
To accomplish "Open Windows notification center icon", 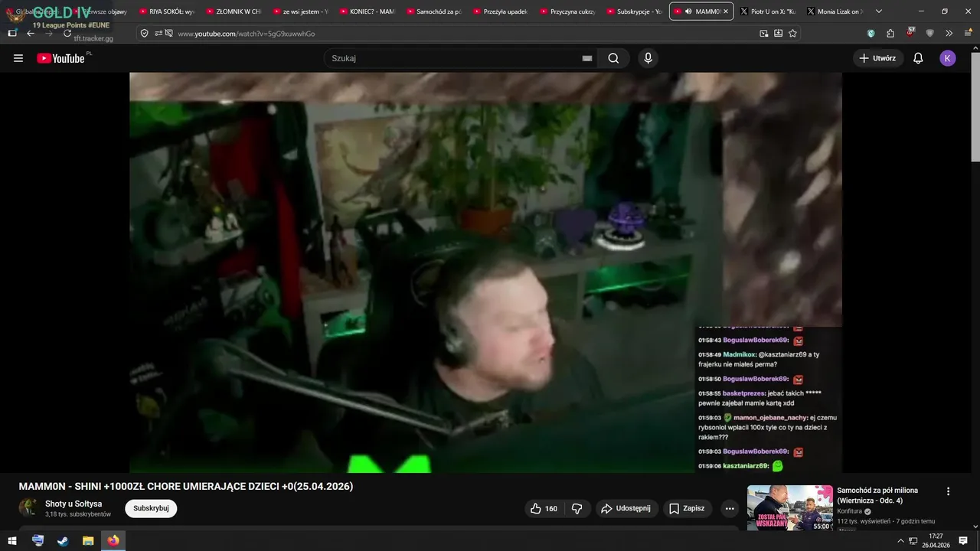I will (x=963, y=540).
